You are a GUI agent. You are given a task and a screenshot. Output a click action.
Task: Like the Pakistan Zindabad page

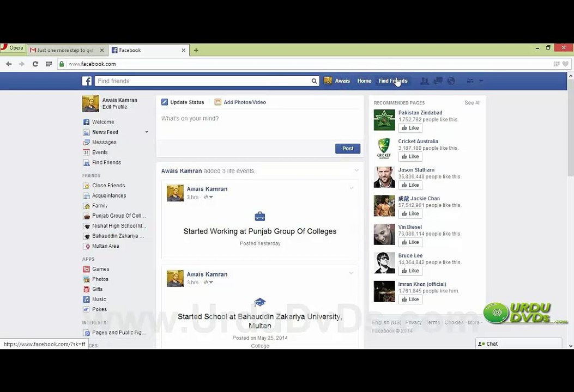pos(410,128)
